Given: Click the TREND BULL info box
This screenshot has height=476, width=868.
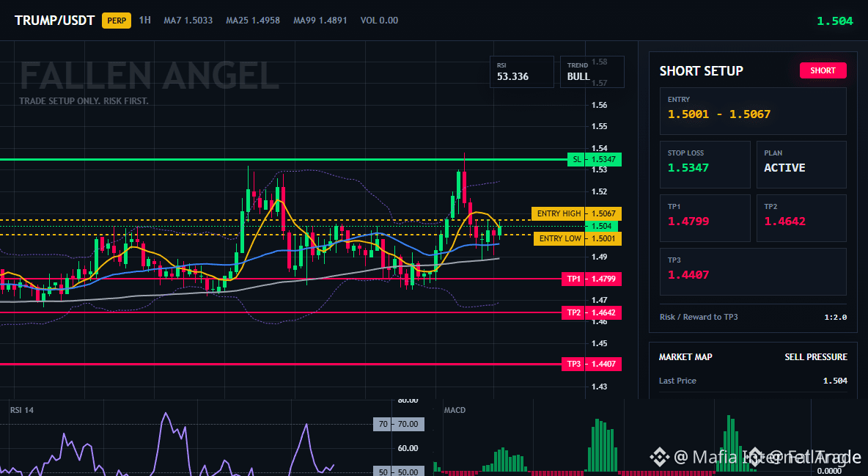Looking at the screenshot, I should click(592, 72).
